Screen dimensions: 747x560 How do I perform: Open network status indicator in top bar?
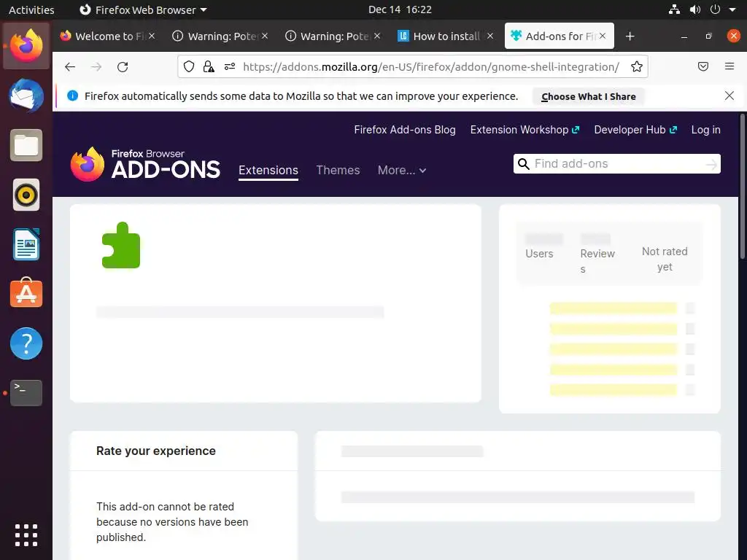(x=674, y=9)
